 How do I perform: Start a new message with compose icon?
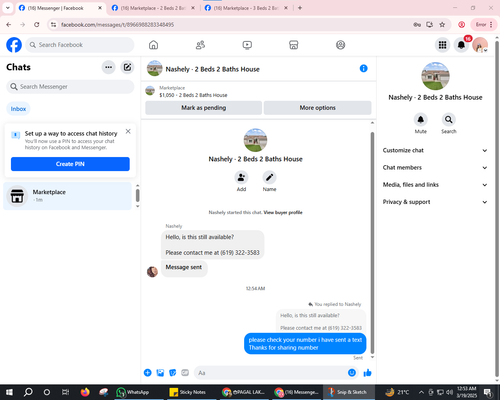(x=127, y=67)
